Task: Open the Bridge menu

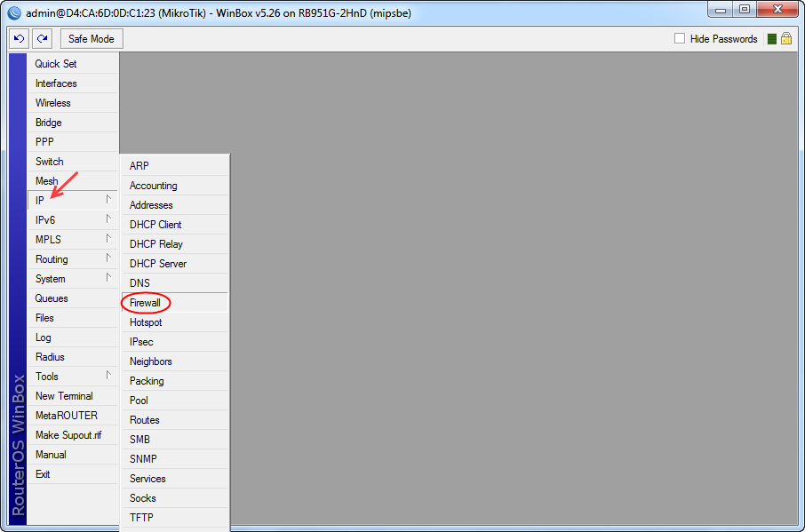Action: click(72, 122)
